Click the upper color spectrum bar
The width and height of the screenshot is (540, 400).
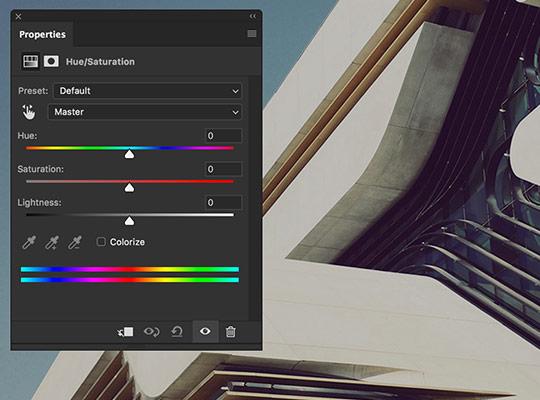click(130, 269)
